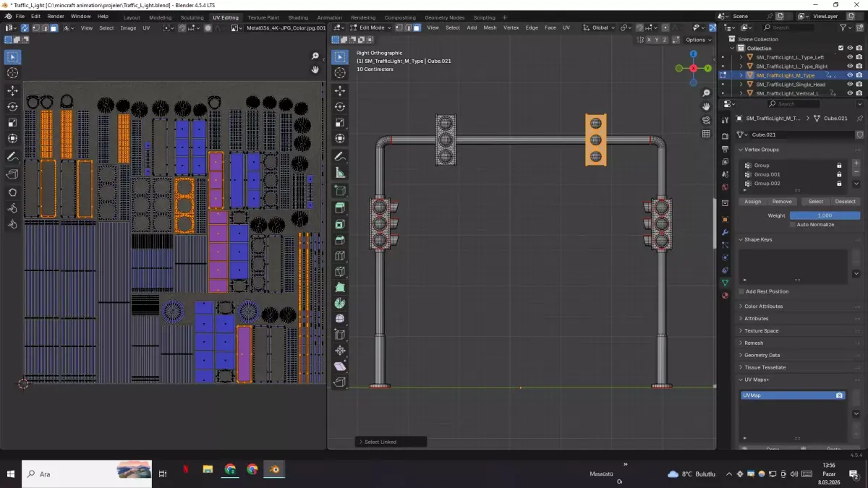Image resolution: width=868 pixels, height=488 pixels.
Task: Open the File menu
Action: click(20, 17)
